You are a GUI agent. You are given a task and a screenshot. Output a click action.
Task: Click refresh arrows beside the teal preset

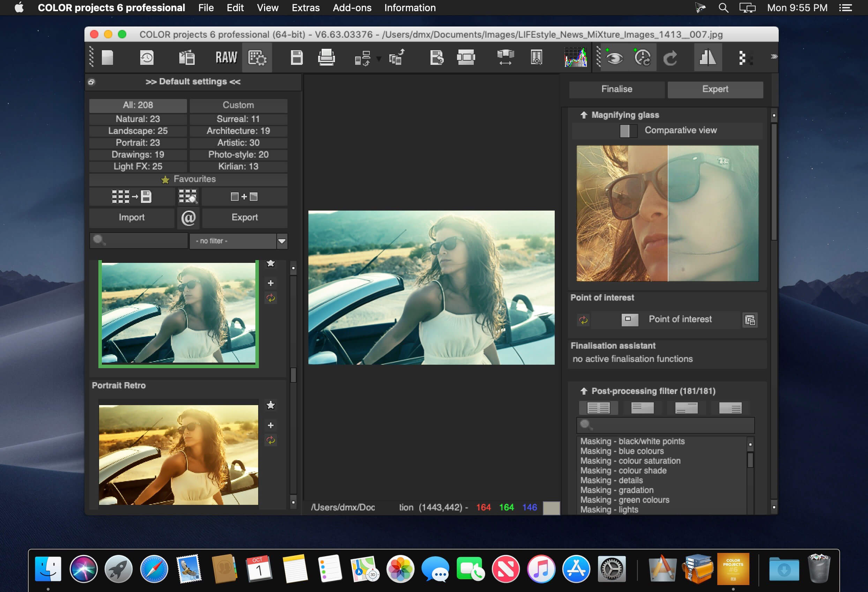pyautogui.click(x=271, y=298)
